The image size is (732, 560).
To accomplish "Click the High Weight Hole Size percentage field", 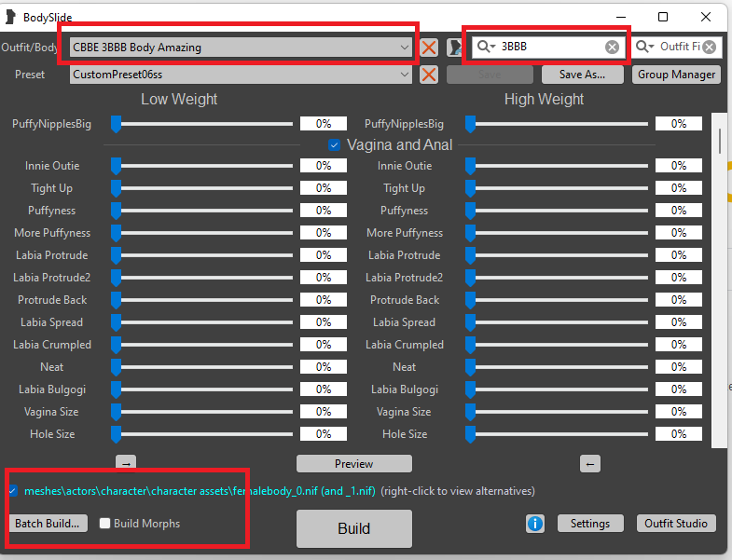I will pos(678,434).
